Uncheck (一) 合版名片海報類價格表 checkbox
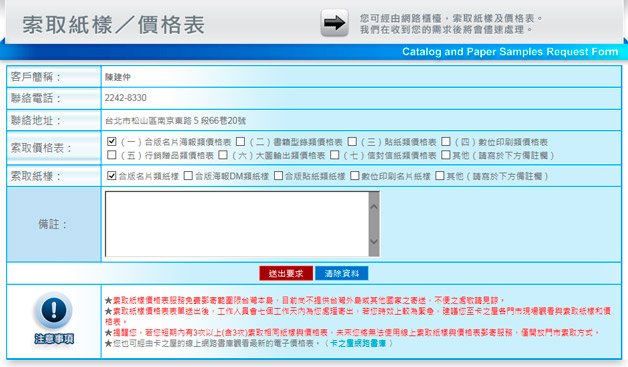This screenshot has height=367, width=628. (x=112, y=141)
